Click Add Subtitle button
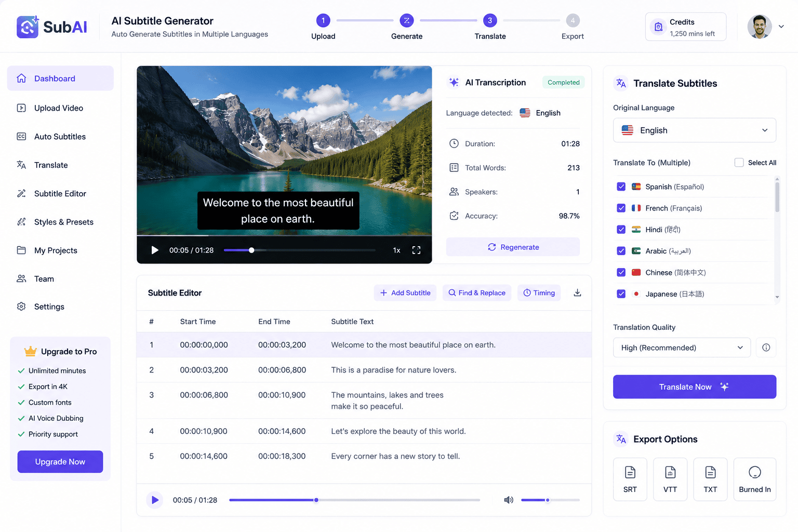The image size is (798, 532). tap(405, 293)
